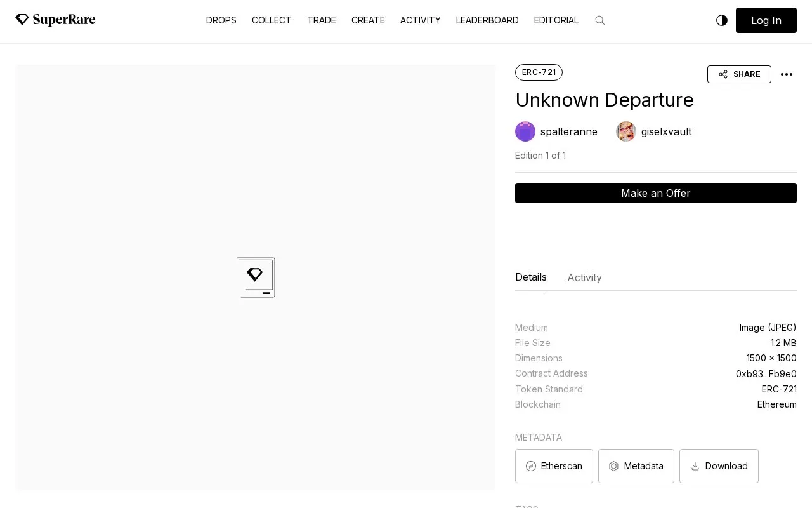
Task: Go to TRADE page
Action: point(322,20)
